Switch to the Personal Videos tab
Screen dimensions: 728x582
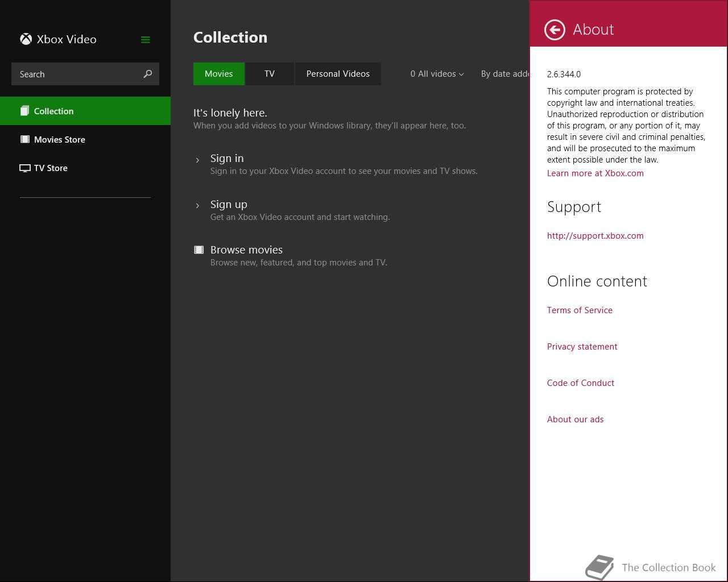[x=338, y=74]
